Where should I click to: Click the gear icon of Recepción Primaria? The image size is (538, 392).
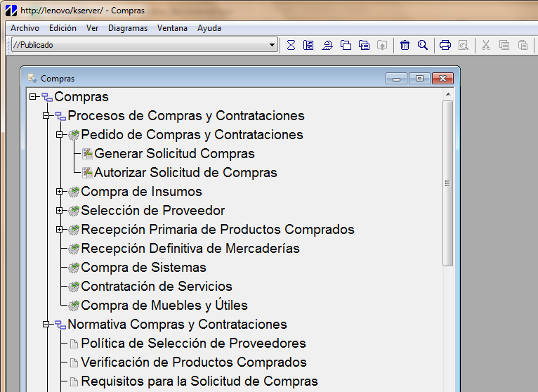tap(74, 230)
